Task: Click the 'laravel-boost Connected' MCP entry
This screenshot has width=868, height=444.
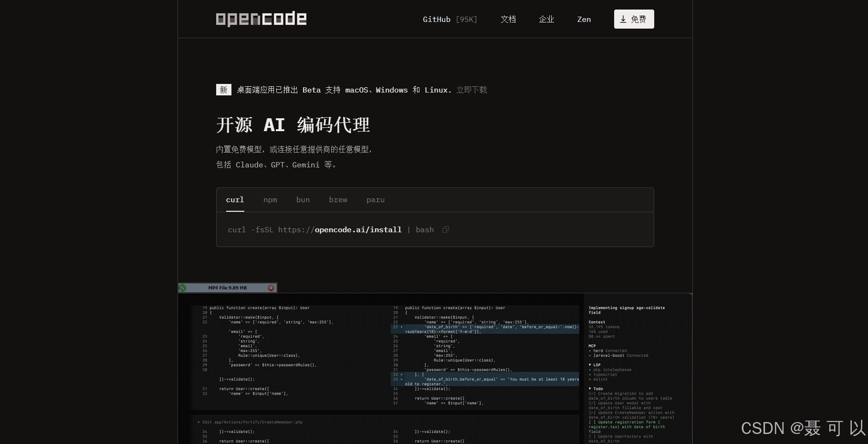Action: (618, 356)
